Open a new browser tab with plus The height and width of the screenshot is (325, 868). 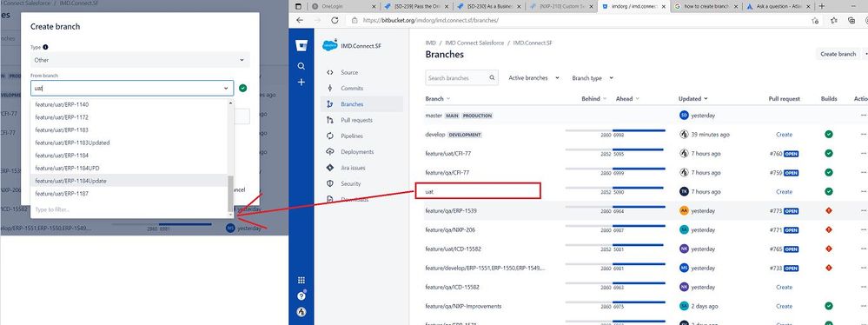coord(821,6)
